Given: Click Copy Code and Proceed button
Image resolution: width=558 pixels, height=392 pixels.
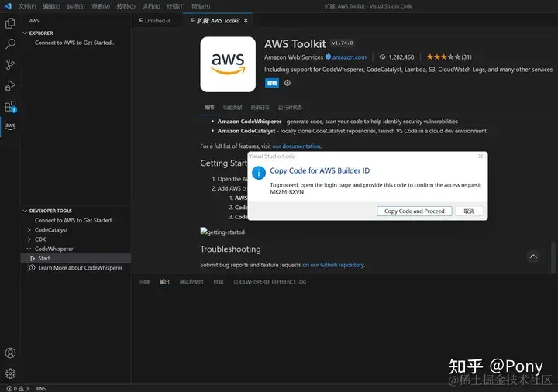Looking at the screenshot, I should tap(414, 211).
